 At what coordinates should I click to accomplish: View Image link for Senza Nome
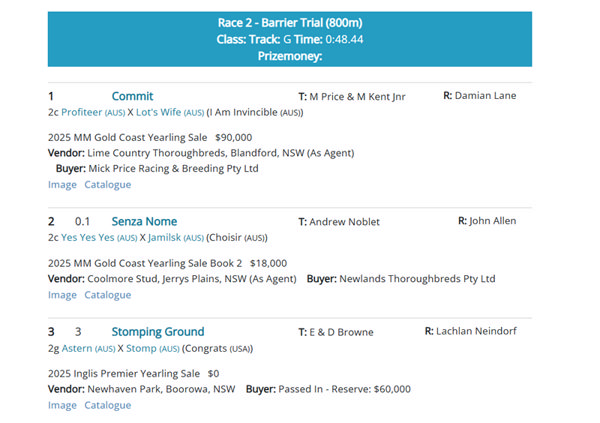[62, 295]
